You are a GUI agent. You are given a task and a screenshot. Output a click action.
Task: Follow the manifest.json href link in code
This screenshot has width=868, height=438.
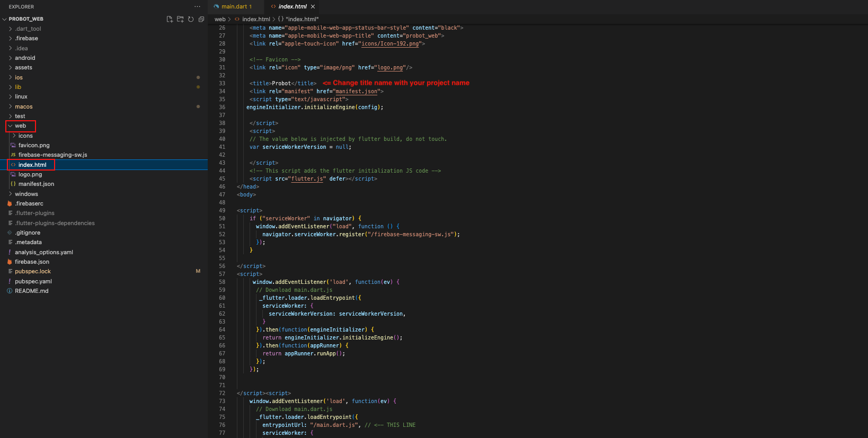pyautogui.click(x=357, y=91)
